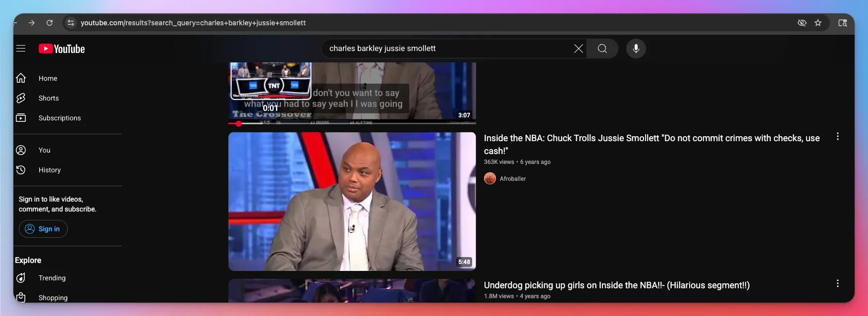
Task: Open 'Underdog picking up girls' video title
Action: tap(617, 285)
